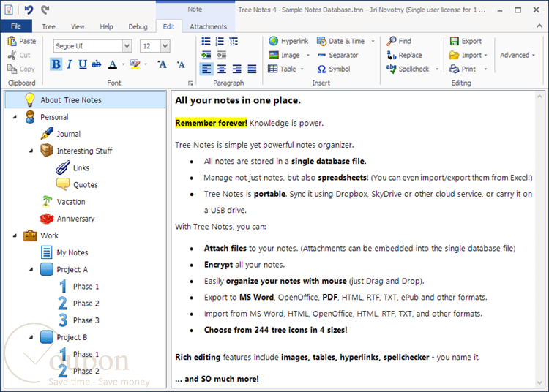Switch to the Attachments tab
Viewport: 549px width, 392px height.
point(209,26)
